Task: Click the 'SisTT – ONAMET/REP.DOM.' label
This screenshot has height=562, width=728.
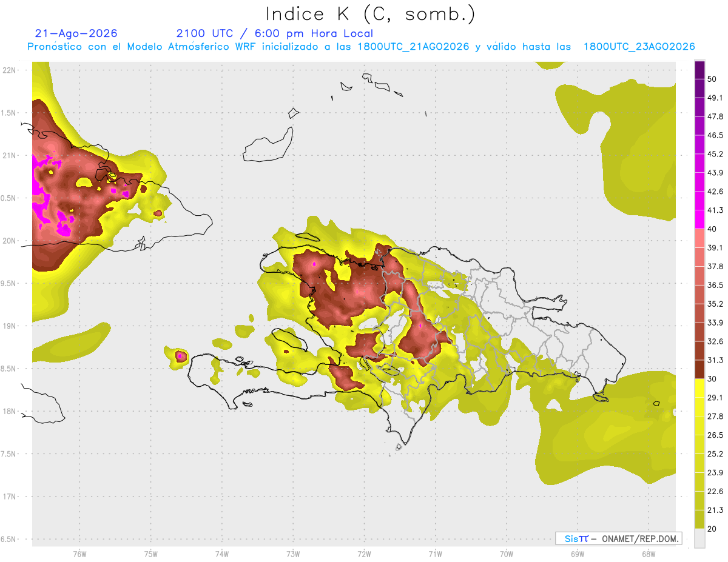Action: (x=618, y=538)
